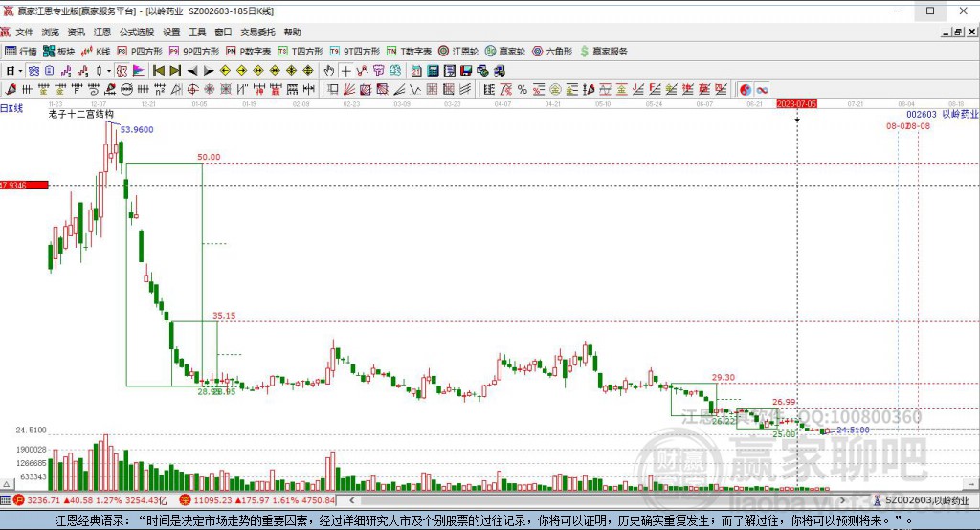
Task: Expand the 日 period dropdown arrow
Action: (21, 71)
